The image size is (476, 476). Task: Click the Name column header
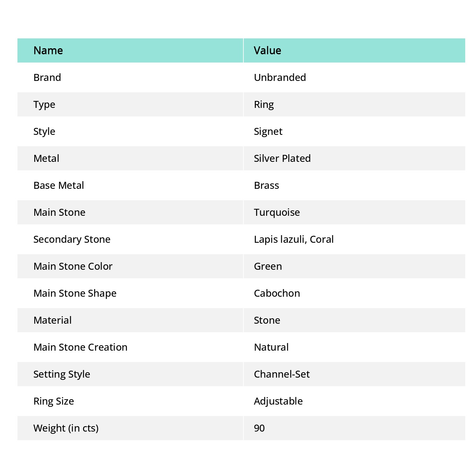(48, 50)
